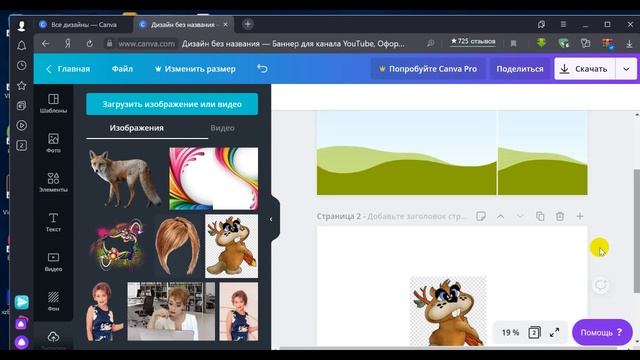
Task: Select the fox image thumbnail
Action: click(125, 178)
